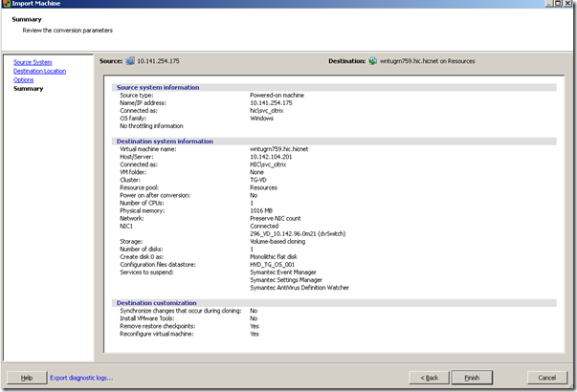Go back with the Back button

tap(431, 378)
